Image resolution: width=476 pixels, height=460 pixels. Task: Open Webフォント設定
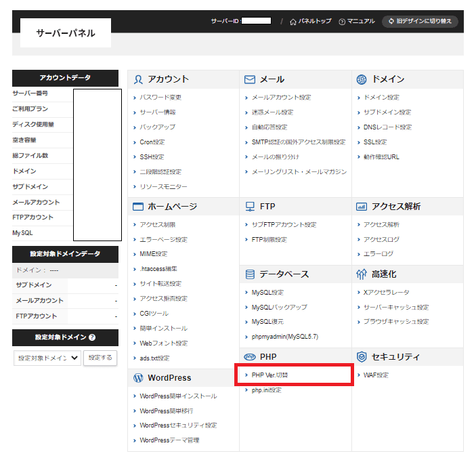[x=164, y=343]
